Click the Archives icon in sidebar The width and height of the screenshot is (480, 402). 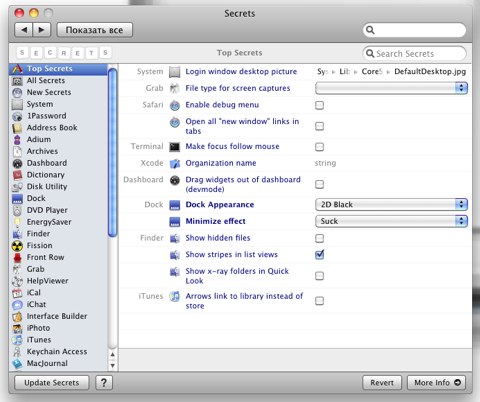tap(17, 151)
